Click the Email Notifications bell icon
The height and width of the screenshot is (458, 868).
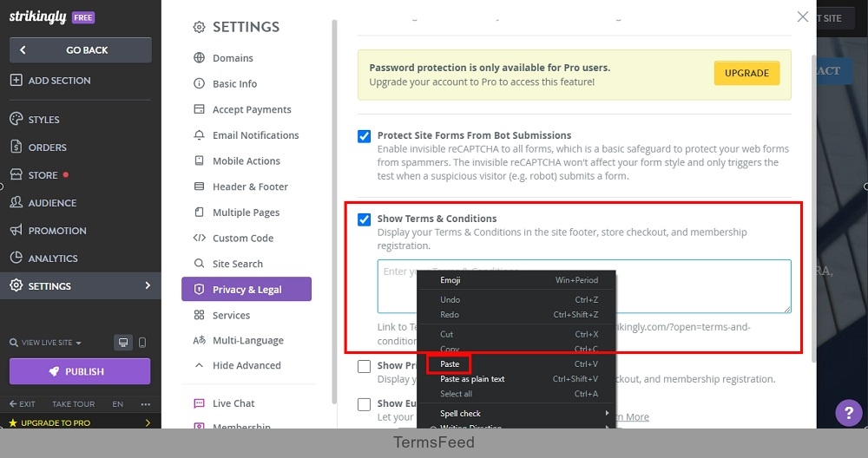pyautogui.click(x=200, y=135)
